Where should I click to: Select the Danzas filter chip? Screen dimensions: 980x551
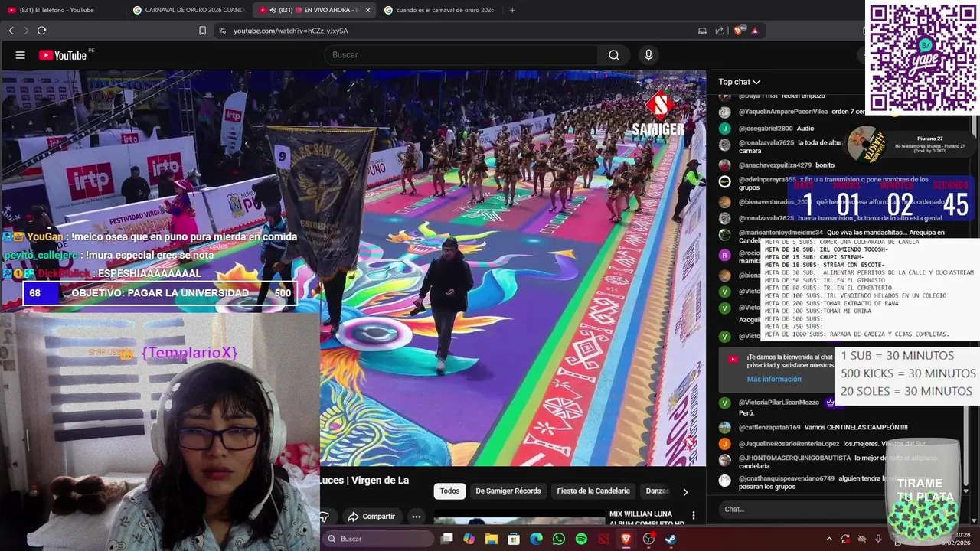click(657, 491)
